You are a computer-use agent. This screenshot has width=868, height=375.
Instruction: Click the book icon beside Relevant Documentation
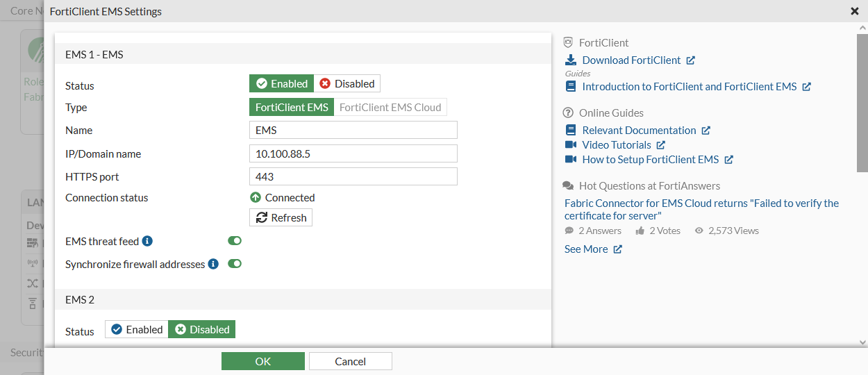pyautogui.click(x=571, y=131)
